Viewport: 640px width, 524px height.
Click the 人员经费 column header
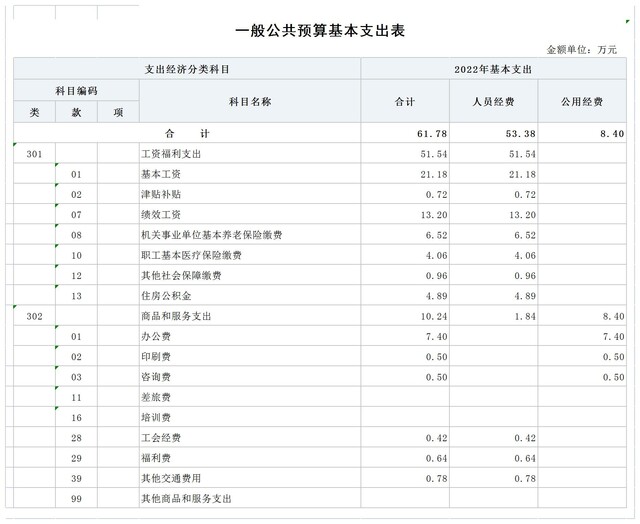tap(493, 102)
